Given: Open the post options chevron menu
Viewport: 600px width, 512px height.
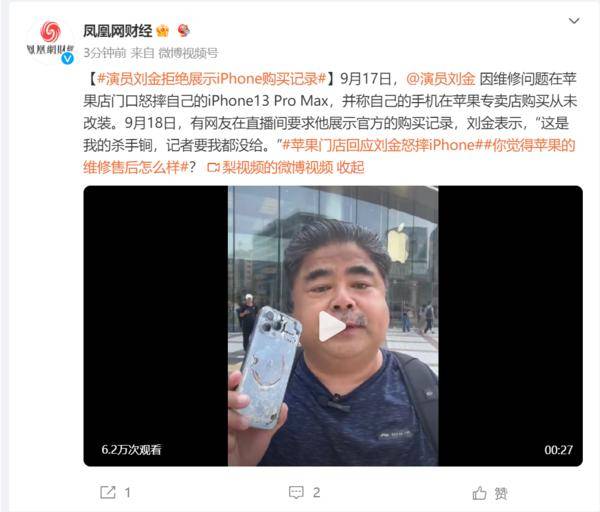Looking at the screenshot, I should (x=574, y=21).
